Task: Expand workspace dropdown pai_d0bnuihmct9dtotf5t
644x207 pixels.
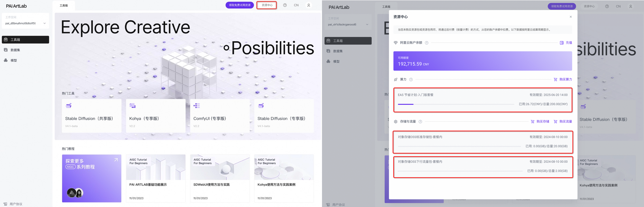Action: [x=44, y=24]
